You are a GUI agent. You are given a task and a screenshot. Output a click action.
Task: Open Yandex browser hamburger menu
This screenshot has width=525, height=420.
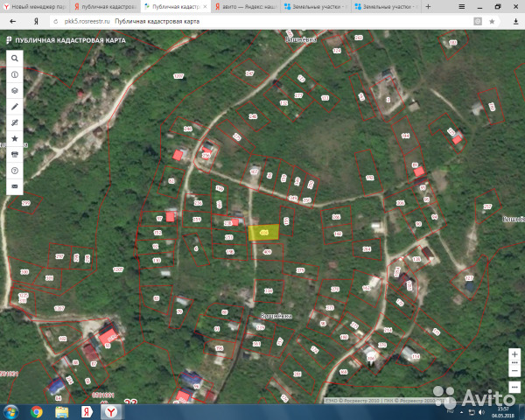[x=461, y=7]
